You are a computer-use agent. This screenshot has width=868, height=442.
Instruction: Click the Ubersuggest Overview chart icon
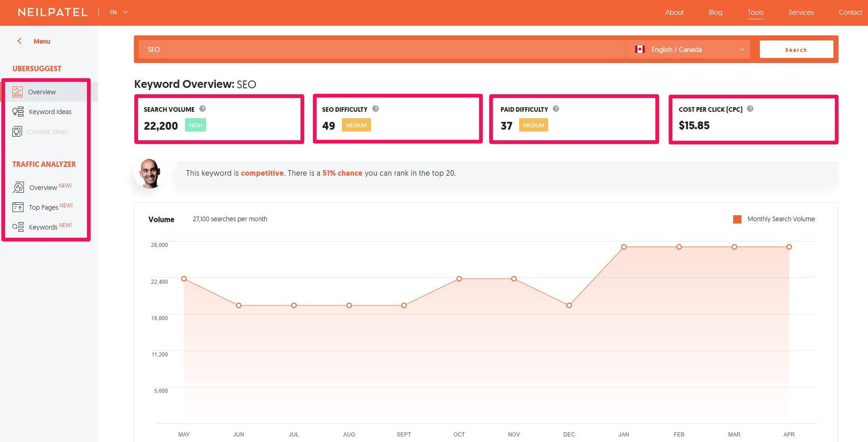pyautogui.click(x=17, y=92)
